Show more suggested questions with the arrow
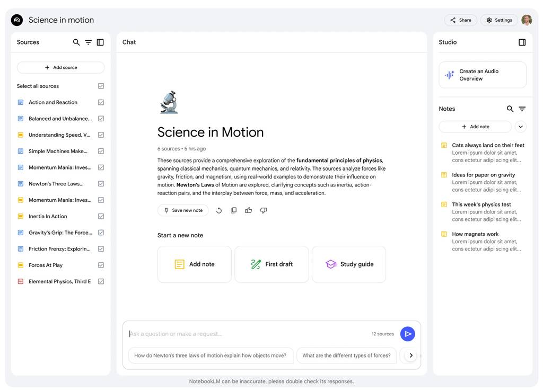Screen dimensions: 543x392 point(410,355)
